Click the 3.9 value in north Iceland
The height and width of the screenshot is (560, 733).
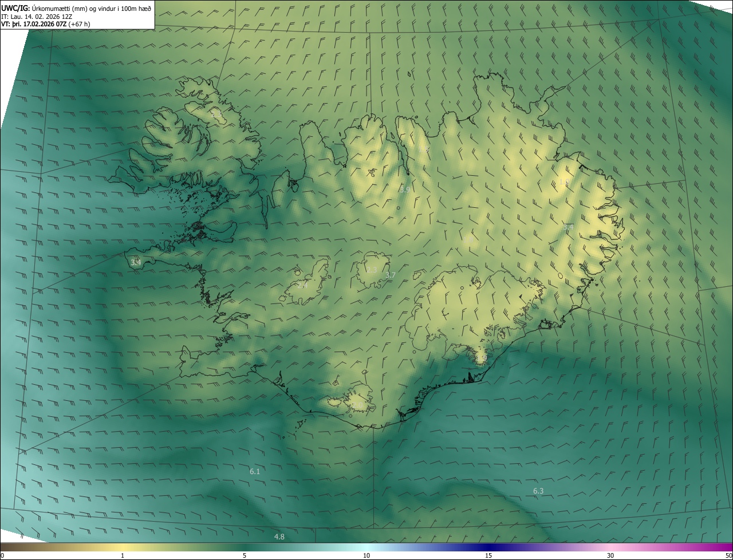[405, 190]
